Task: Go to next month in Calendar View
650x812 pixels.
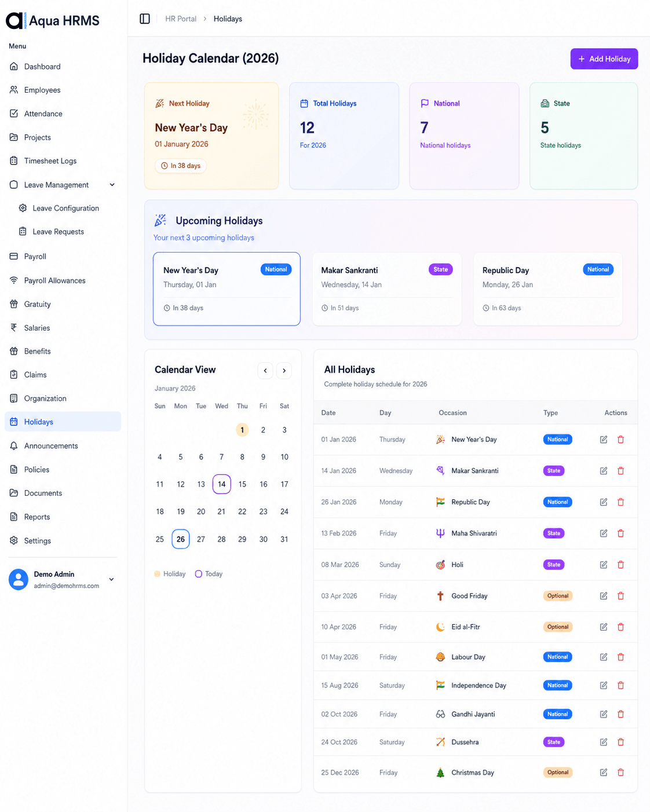Action: pyautogui.click(x=284, y=371)
